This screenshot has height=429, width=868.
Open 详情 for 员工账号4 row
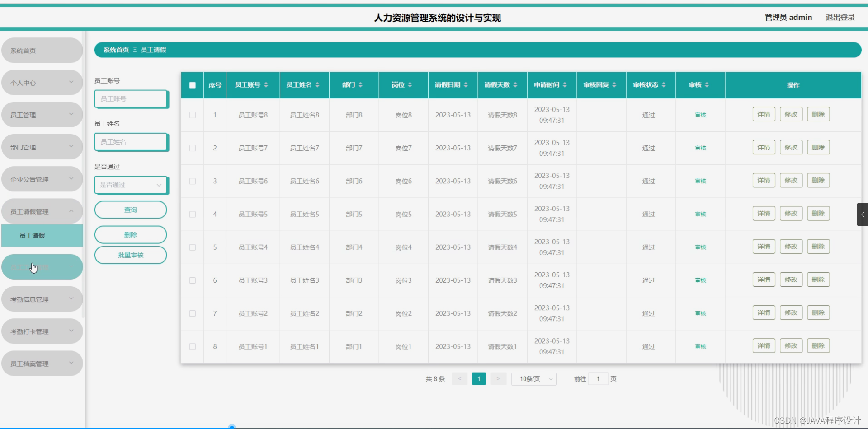pyautogui.click(x=764, y=247)
